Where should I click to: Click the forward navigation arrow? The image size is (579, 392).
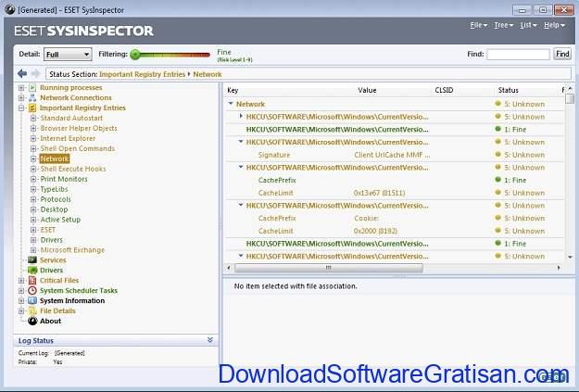[x=35, y=73]
